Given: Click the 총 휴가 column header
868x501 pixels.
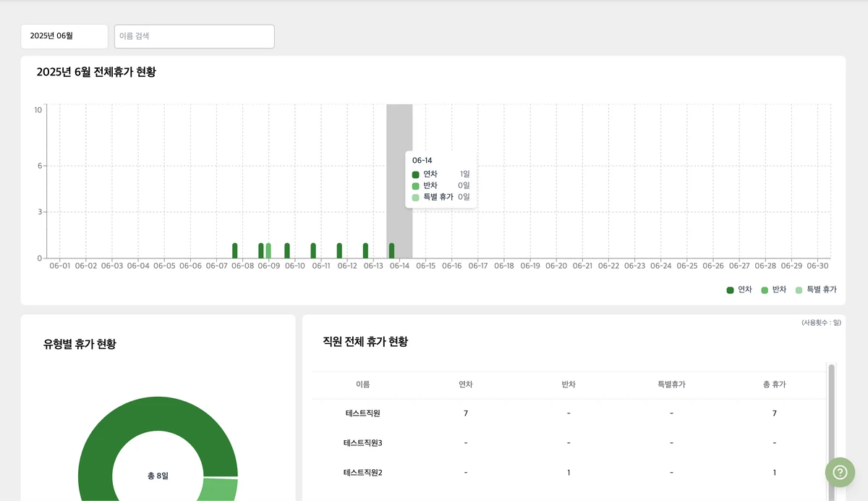Looking at the screenshot, I should 774,384.
